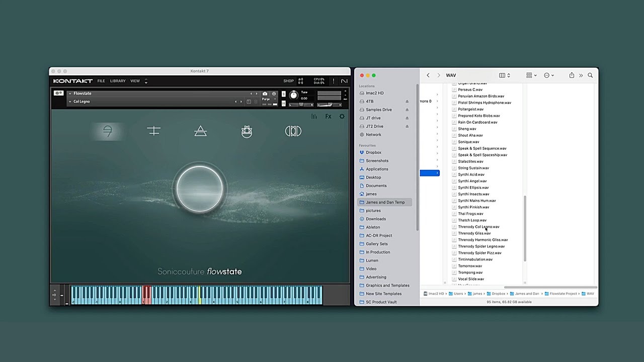Image resolution: width=644 pixels, height=362 pixels.
Task: Open Kontakt settings via the gear icon
Action: tap(342, 116)
